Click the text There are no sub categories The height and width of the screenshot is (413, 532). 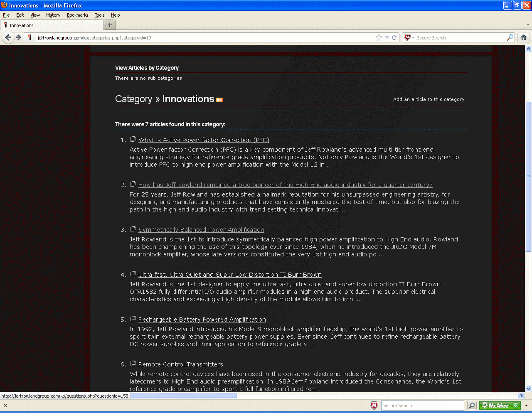pyautogui.click(x=148, y=78)
